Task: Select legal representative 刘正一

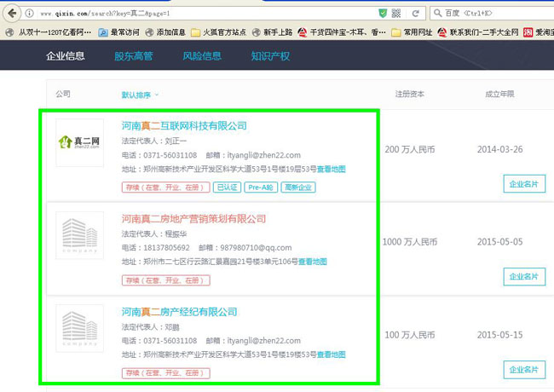Action: point(176,141)
